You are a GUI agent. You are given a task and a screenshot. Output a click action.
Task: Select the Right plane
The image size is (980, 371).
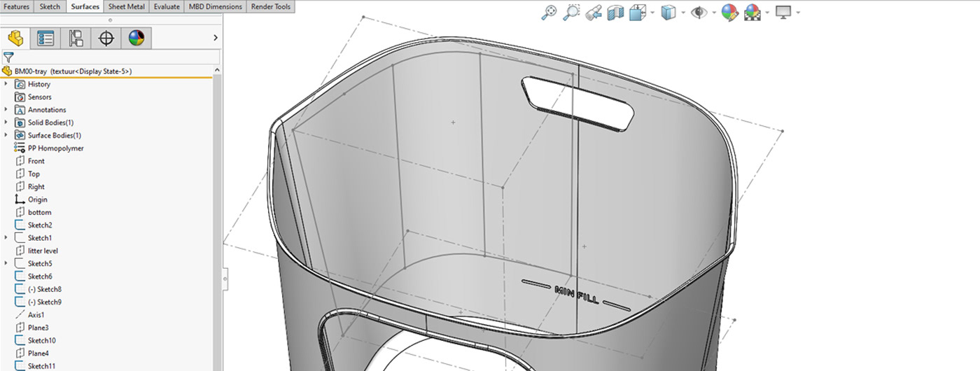pos(29,187)
